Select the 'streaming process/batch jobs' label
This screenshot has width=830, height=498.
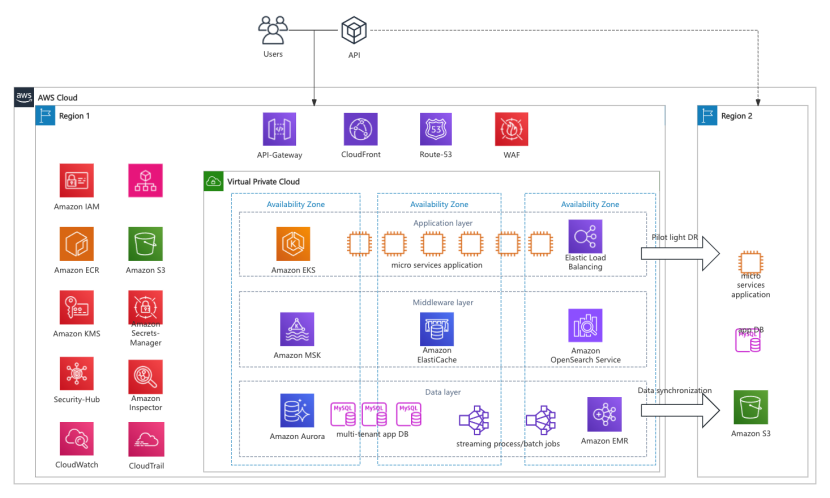[x=508, y=443]
